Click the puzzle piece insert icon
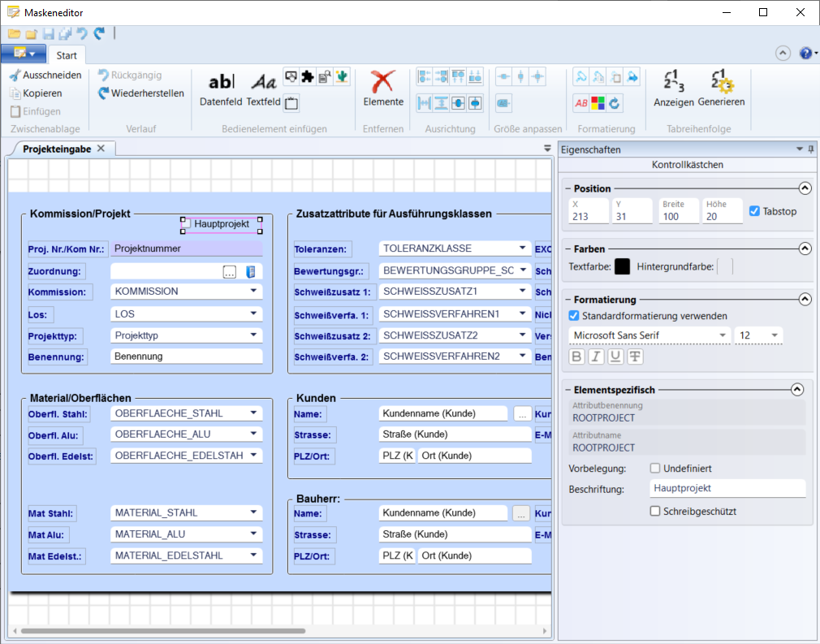Image resolution: width=820 pixels, height=644 pixels. pos(307,77)
